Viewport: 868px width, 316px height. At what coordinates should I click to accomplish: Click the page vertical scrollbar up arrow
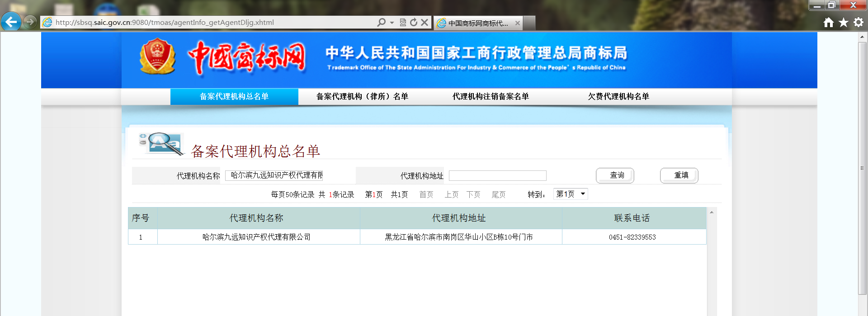point(863,37)
